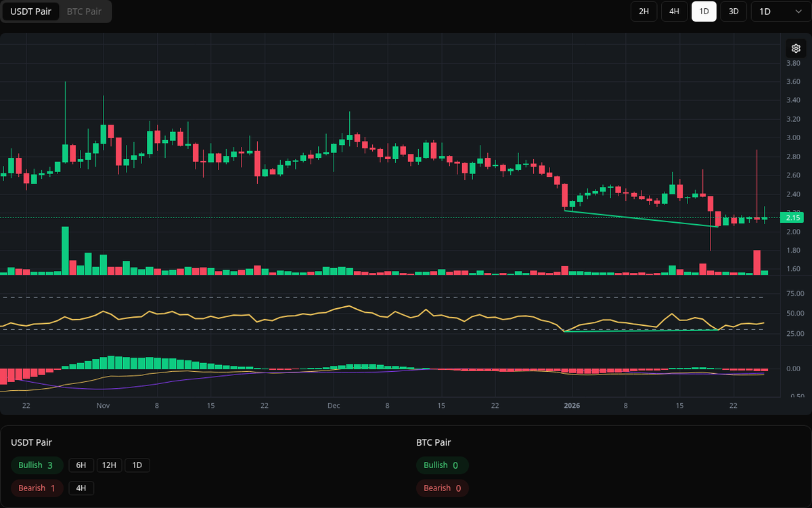Click the 25.00 RSI axis label
This screenshot has height=508, width=812.
pos(795,334)
